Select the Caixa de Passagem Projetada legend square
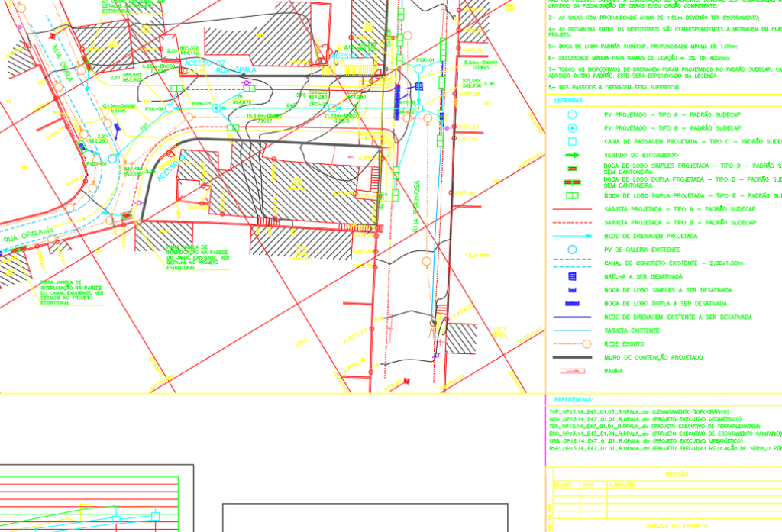 [572, 141]
